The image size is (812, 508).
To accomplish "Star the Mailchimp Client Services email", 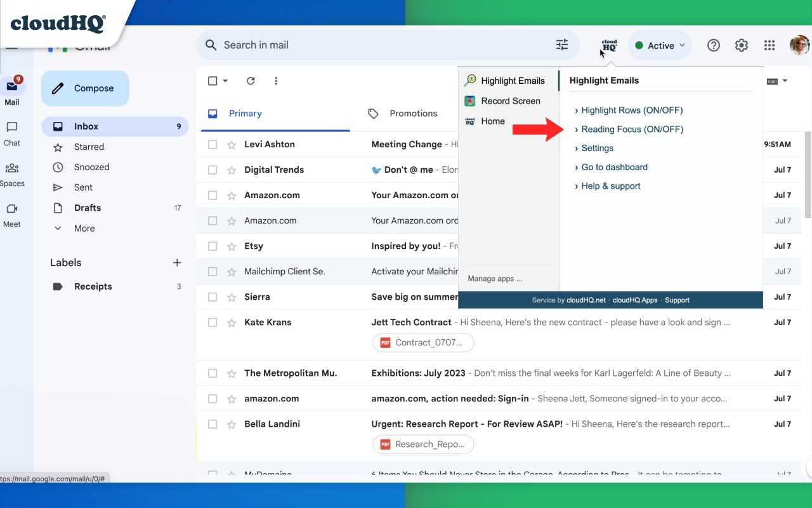I will click(x=232, y=271).
